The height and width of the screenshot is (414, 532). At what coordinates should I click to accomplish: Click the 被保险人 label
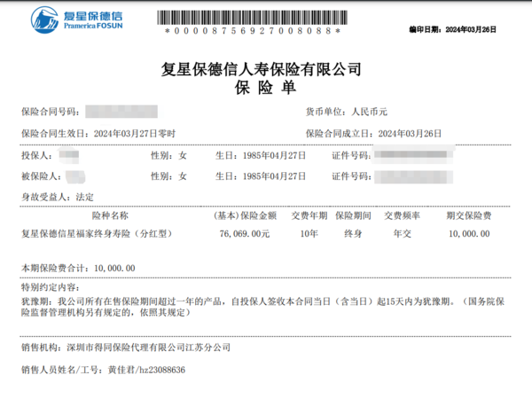coord(42,176)
